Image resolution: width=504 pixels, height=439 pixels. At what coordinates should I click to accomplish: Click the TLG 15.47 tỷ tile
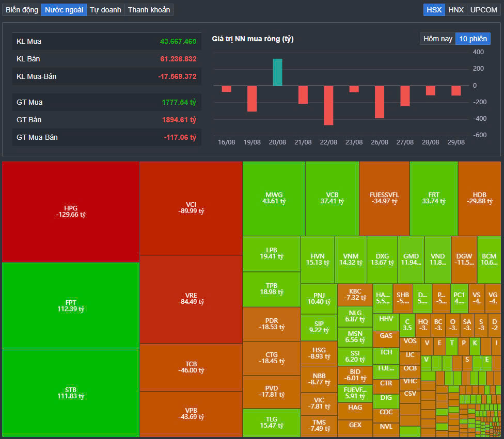(272, 422)
